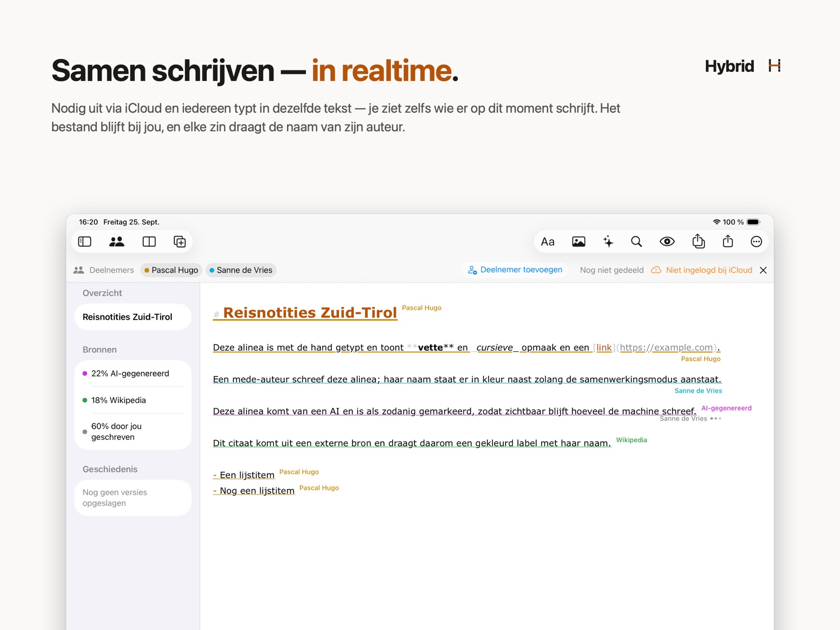
Task: Select the Pascal Hugo participant chip
Action: [x=171, y=270]
